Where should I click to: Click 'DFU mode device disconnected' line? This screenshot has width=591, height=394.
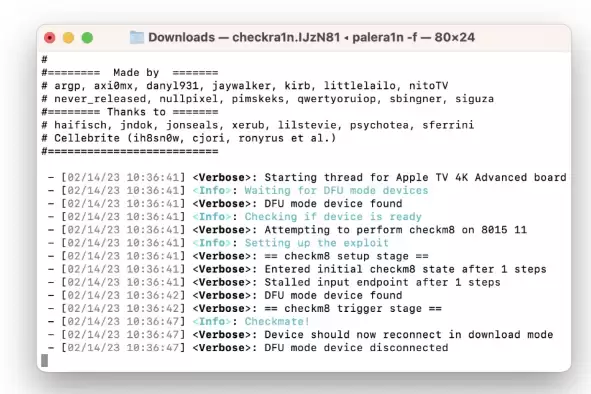pos(356,348)
